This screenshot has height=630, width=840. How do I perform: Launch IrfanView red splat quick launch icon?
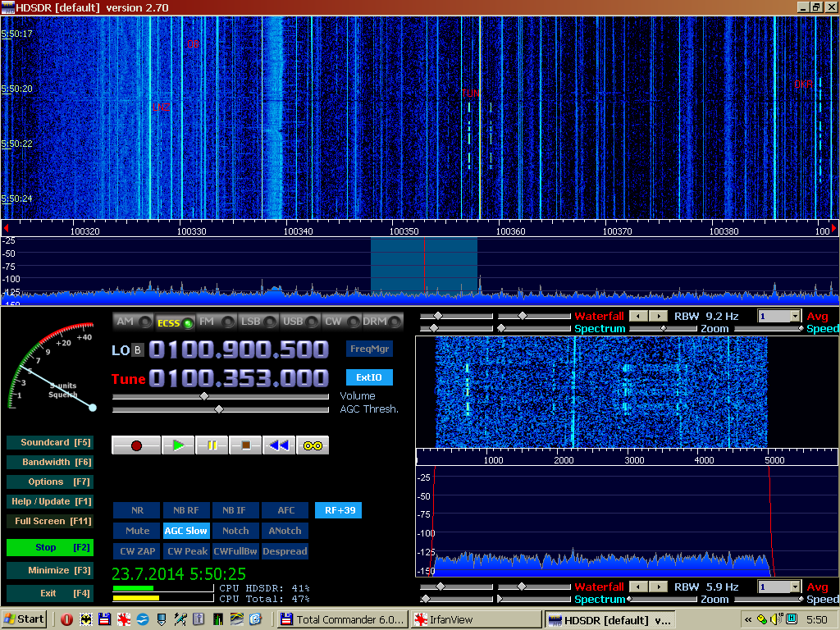click(124, 620)
